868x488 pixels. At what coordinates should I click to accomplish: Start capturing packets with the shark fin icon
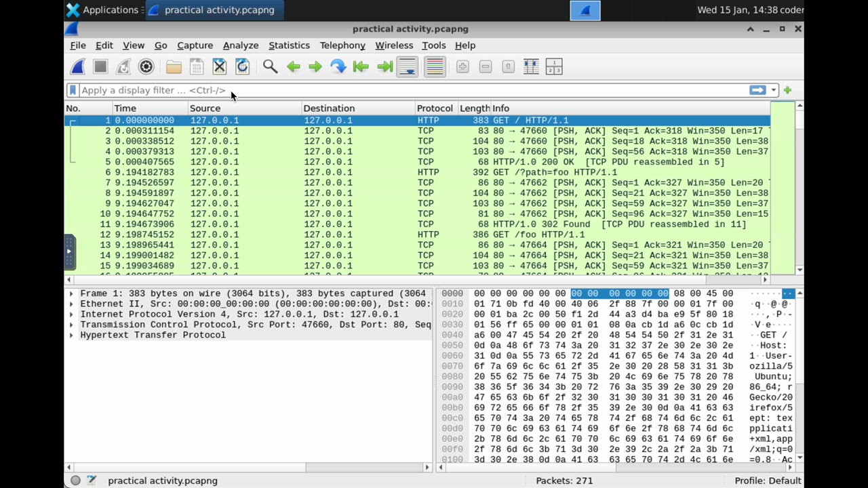[78, 66]
